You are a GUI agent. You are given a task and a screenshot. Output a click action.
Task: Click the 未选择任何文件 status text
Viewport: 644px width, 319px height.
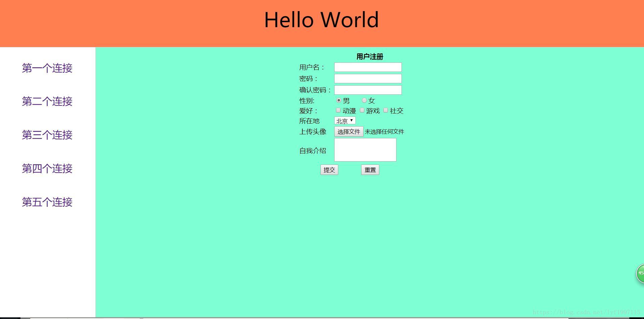coord(384,132)
